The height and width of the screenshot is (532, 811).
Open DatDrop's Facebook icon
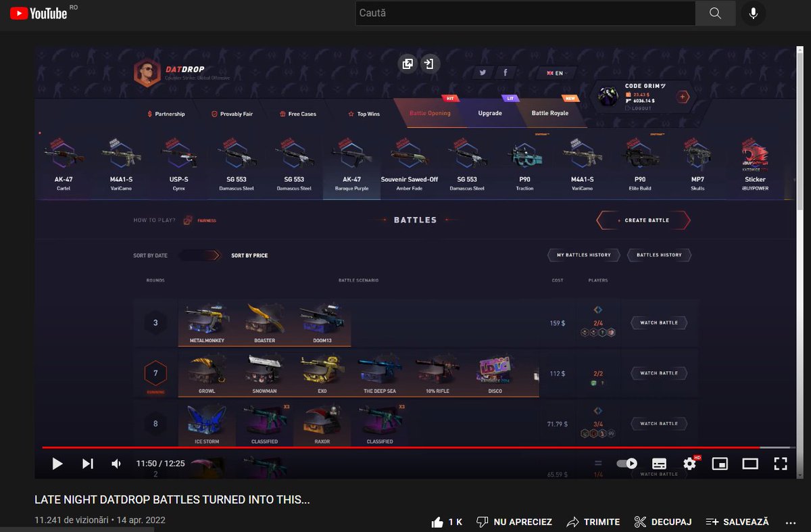click(x=505, y=72)
